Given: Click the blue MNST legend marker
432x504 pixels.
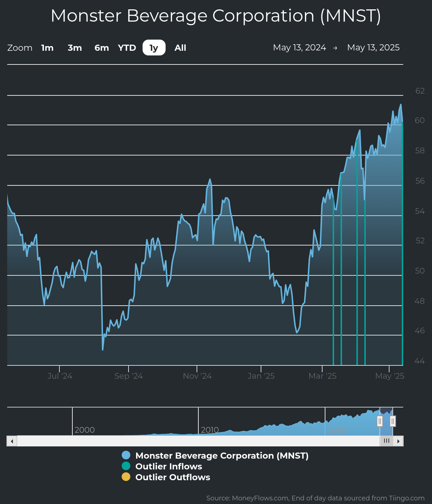Looking at the screenshot, I should pos(126,455).
